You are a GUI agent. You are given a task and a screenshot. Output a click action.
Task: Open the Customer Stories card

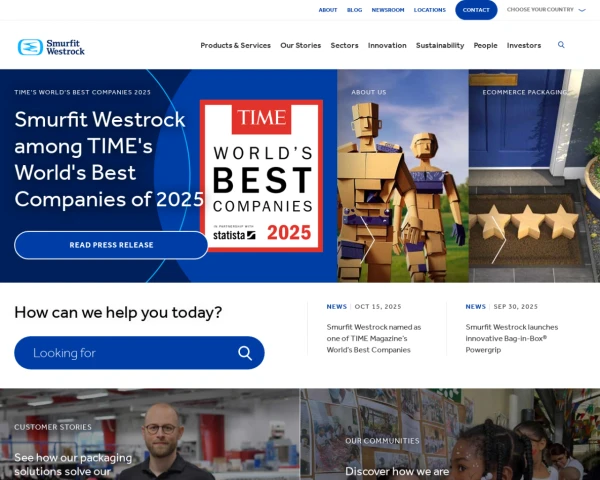tap(150, 434)
